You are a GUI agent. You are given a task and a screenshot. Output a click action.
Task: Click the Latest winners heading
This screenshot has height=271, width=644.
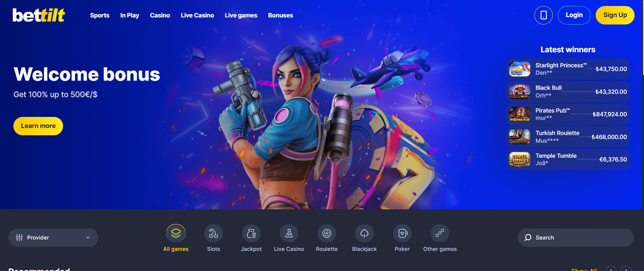click(x=568, y=49)
